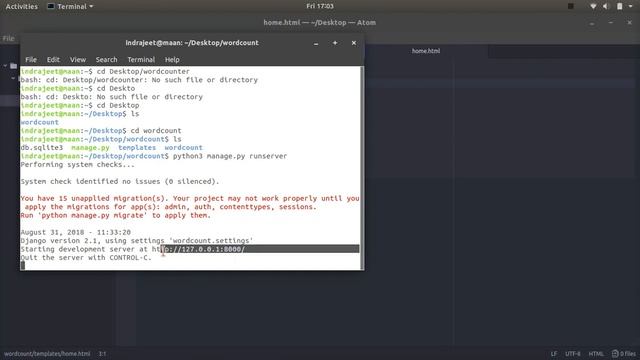Click the 1:1 cursor position in status bar
Image resolution: width=640 pixels, height=360 pixels.
tap(102, 354)
